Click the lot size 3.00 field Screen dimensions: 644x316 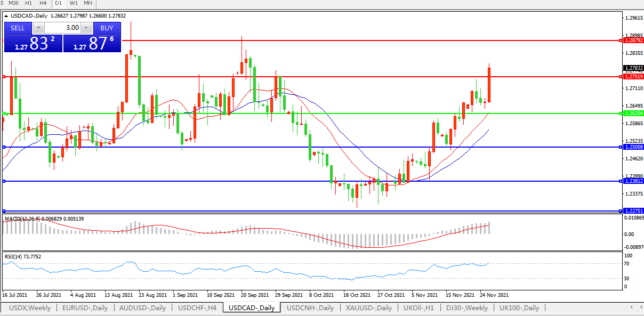click(63, 28)
